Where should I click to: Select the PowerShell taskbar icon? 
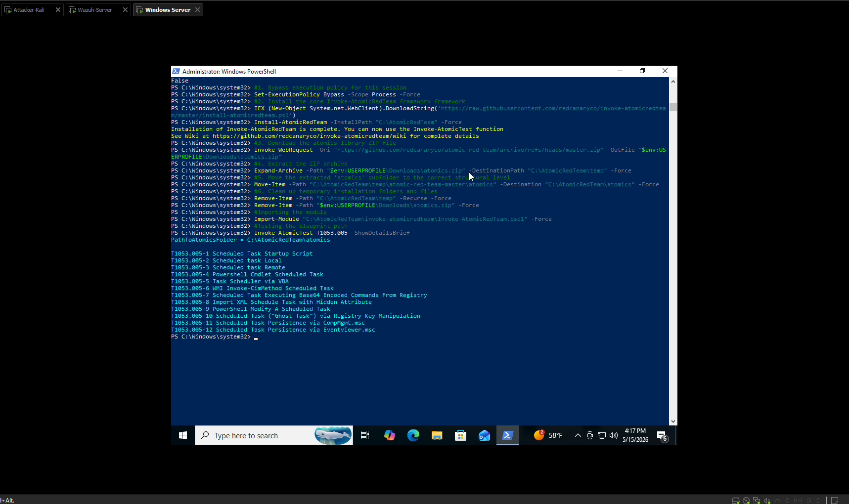click(508, 435)
